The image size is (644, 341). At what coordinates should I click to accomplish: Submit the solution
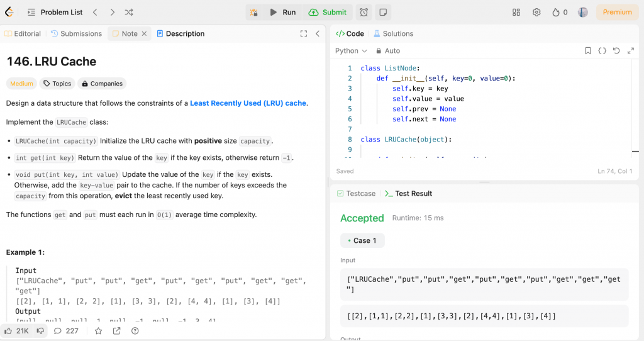click(x=327, y=13)
